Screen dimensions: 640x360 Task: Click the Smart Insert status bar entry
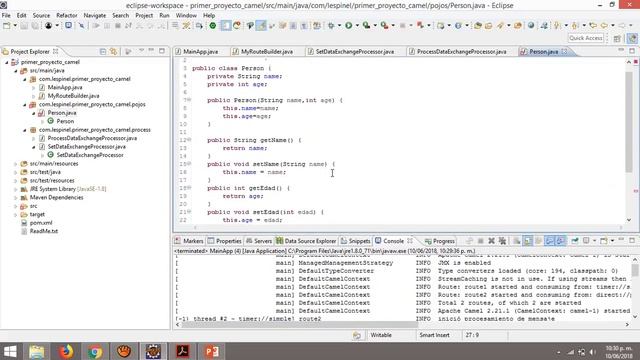(x=434, y=335)
